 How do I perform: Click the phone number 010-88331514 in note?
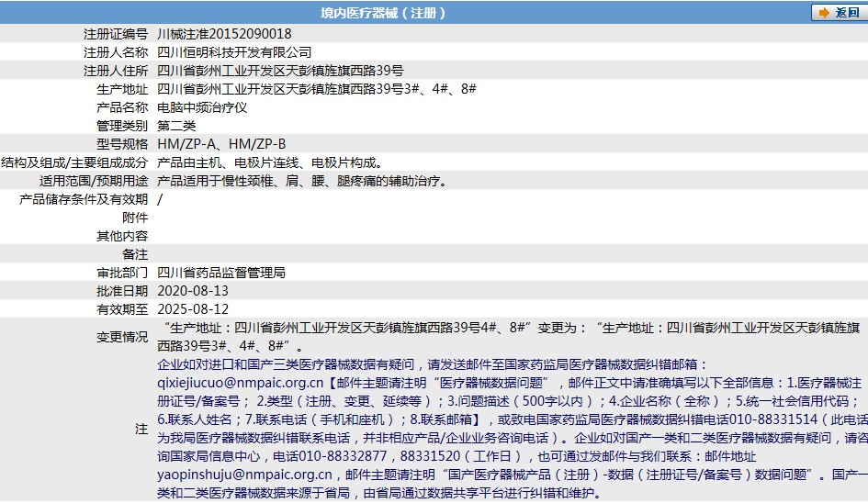(773, 419)
